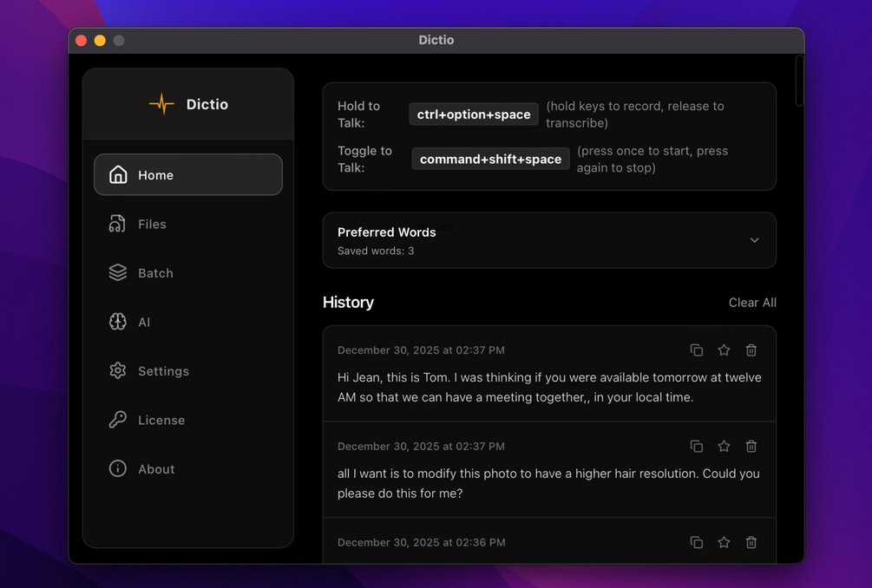Click the Dictio window title bar text
872x588 pixels.
tap(436, 40)
